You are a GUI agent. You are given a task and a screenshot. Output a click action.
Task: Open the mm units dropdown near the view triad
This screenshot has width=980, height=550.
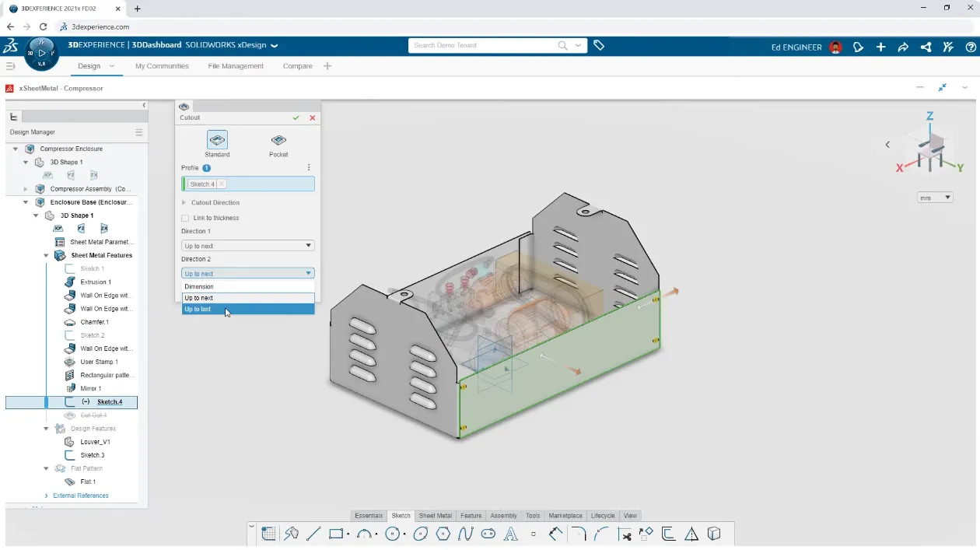[x=934, y=197]
